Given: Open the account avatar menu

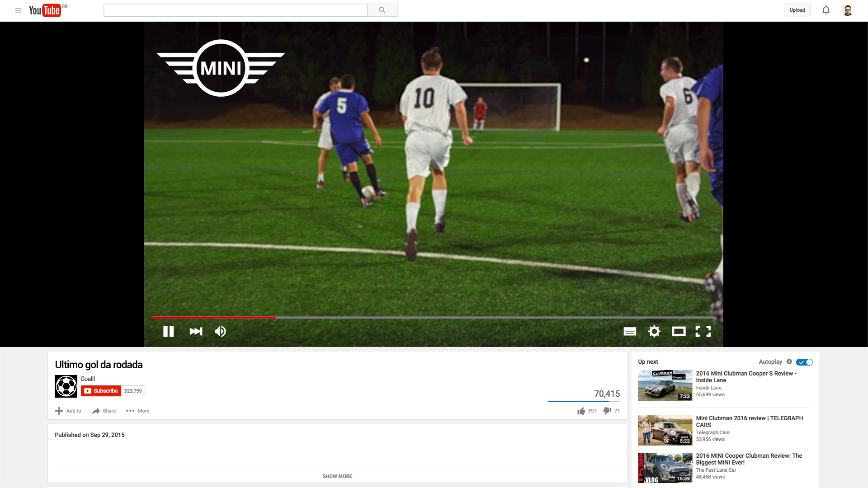Looking at the screenshot, I should pos(848,10).
